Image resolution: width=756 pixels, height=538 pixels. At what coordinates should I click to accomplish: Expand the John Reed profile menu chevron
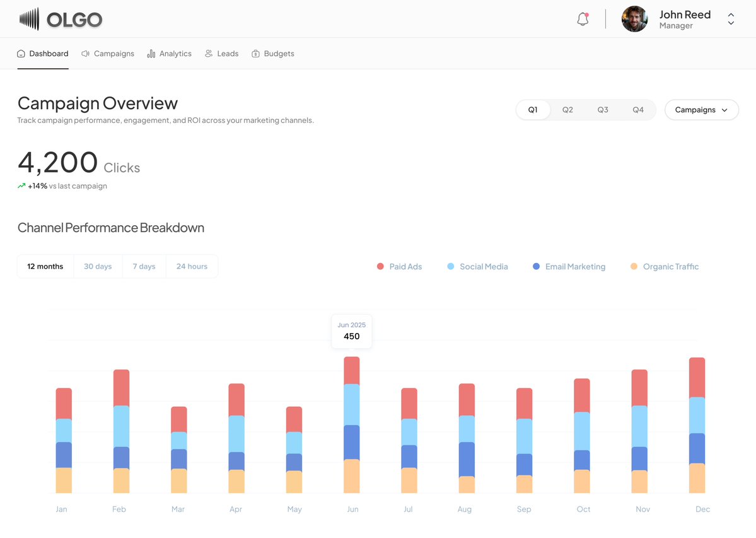(x=730, y=19)
